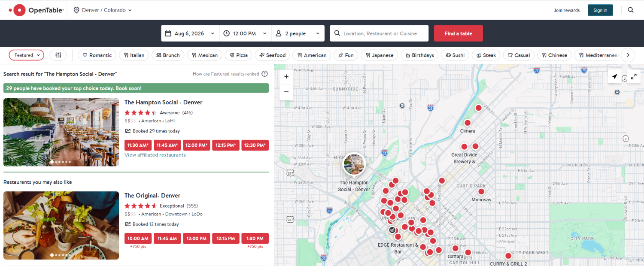Image resolution: width=644 pixels, height=266 pixels.
Task: Click the Sign in button
Action: tap(600, 10)
